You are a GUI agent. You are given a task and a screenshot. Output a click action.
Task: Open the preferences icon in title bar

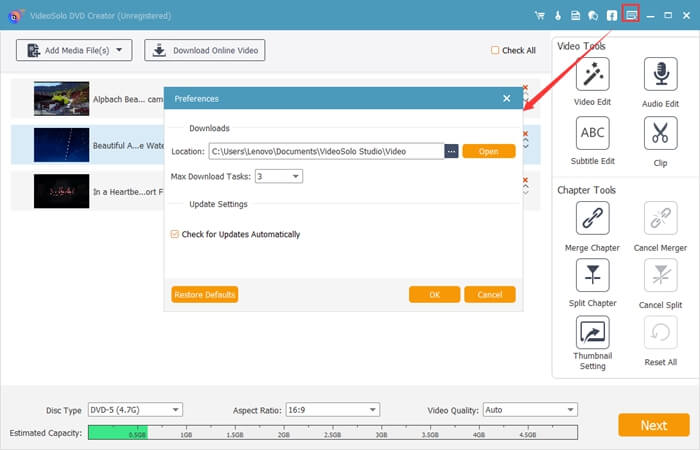click(x=631, y=15)
